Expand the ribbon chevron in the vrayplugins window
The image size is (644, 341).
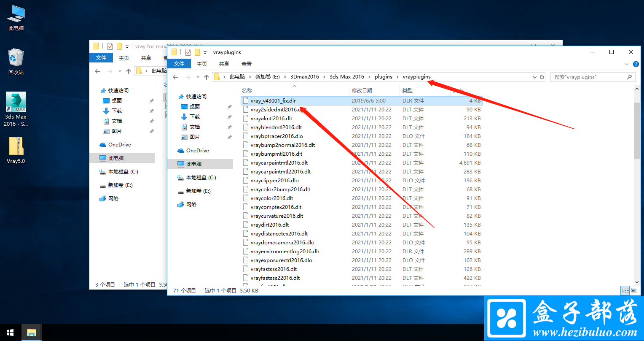coord(627,64)
